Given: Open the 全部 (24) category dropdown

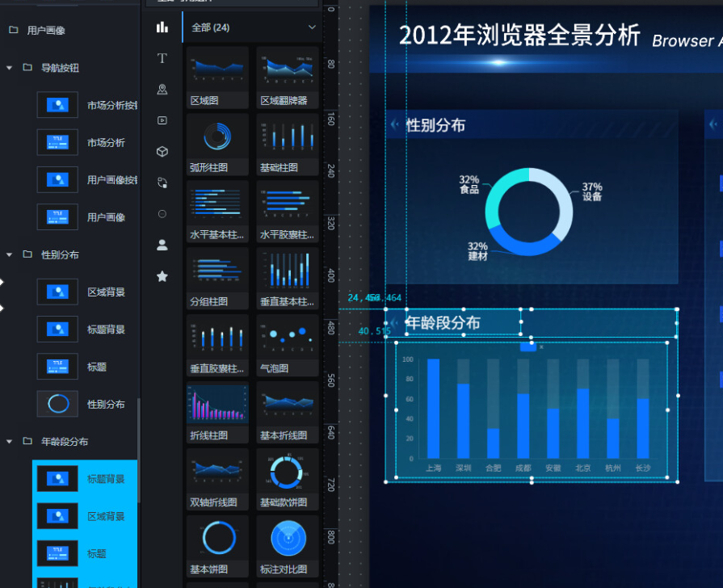Looking at the screenshot, I should (252, 27).
